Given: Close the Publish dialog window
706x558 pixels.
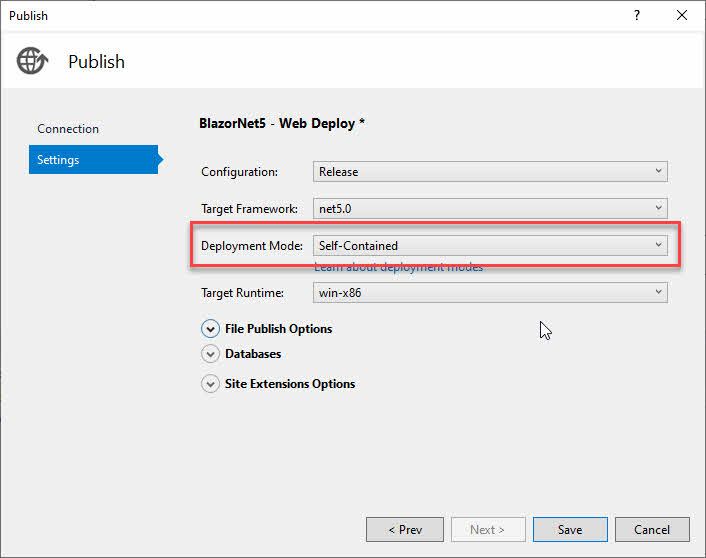Looking at the screenshot, I should [682, 15].
